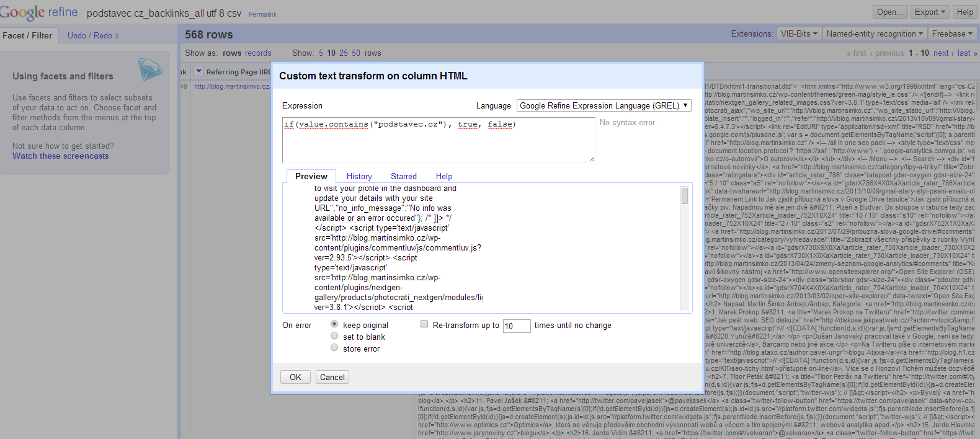Click the re-transform count field

coord(517,326)
